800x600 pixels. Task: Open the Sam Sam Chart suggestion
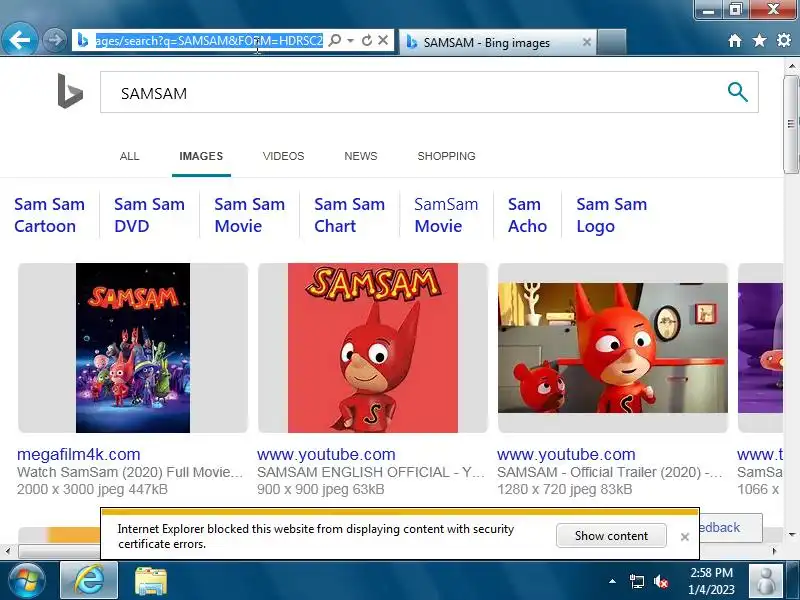click(349, 215)
